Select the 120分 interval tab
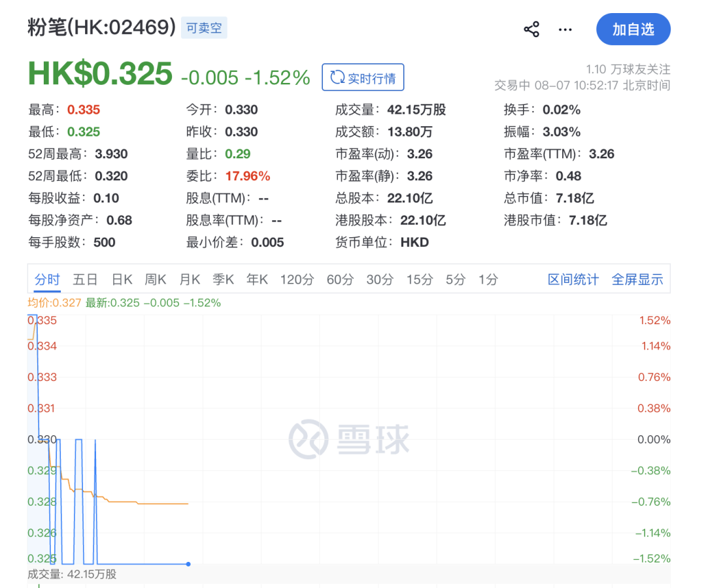The width and height of the screenshot is (706, 588). 297,280
